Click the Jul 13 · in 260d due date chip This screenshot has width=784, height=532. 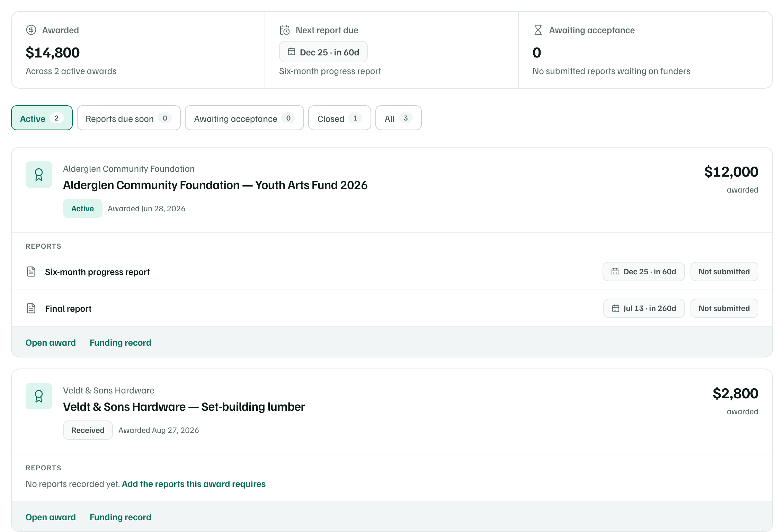pyautogui.click(x=644, y=308)
